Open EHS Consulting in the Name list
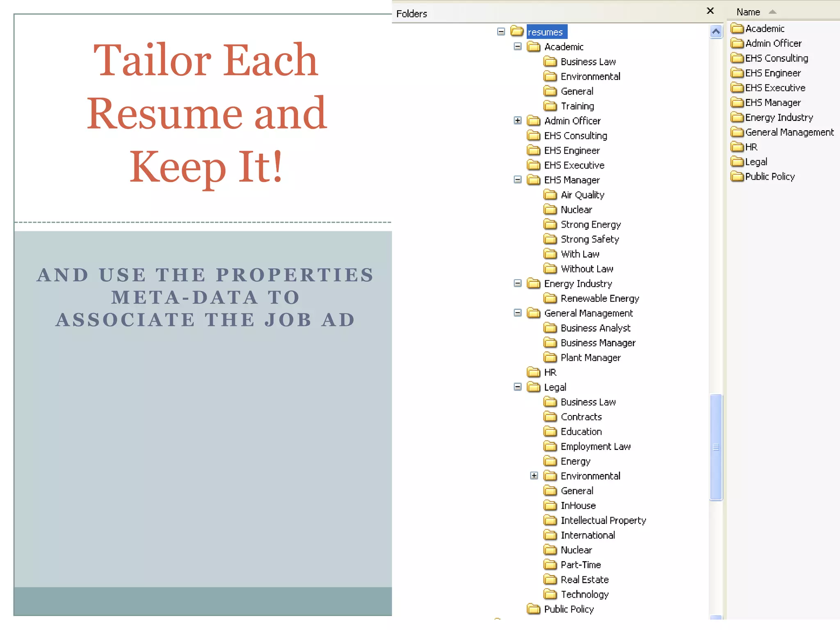 (769, 58)
